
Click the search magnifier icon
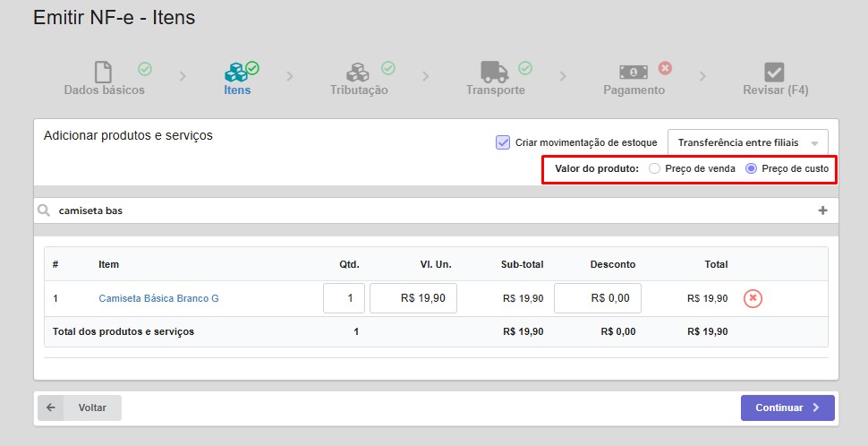tap(44, 210)
